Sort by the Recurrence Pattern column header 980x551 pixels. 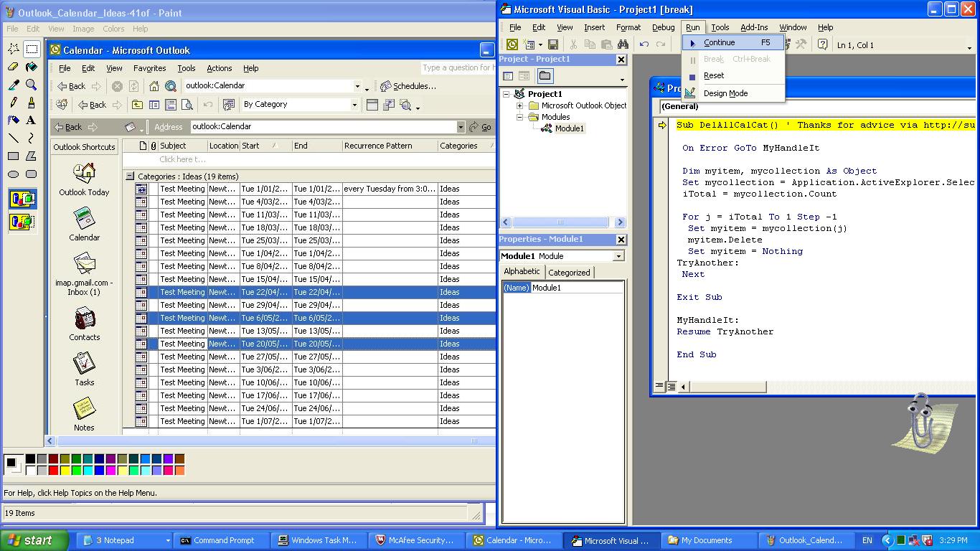390,146
